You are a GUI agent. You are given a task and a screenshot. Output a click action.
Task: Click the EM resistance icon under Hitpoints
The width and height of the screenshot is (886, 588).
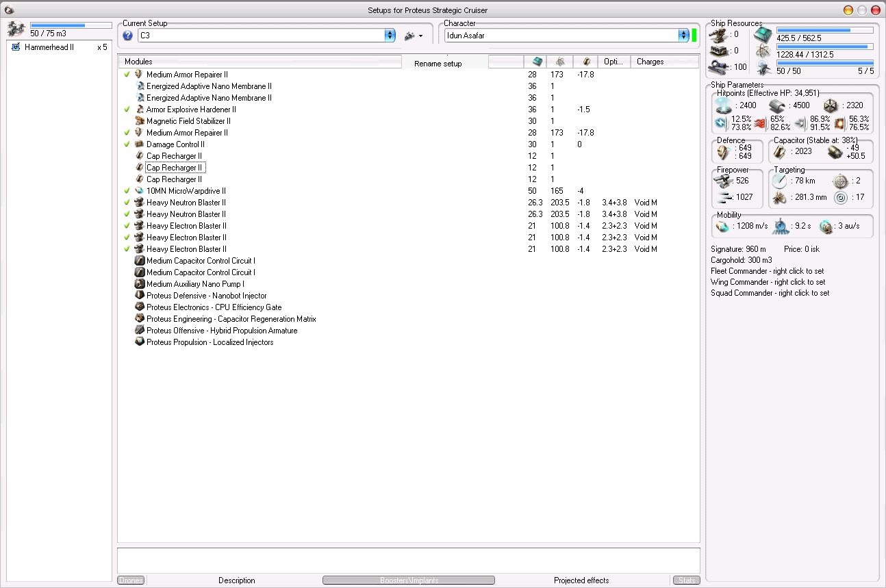(x=721, y=123)
